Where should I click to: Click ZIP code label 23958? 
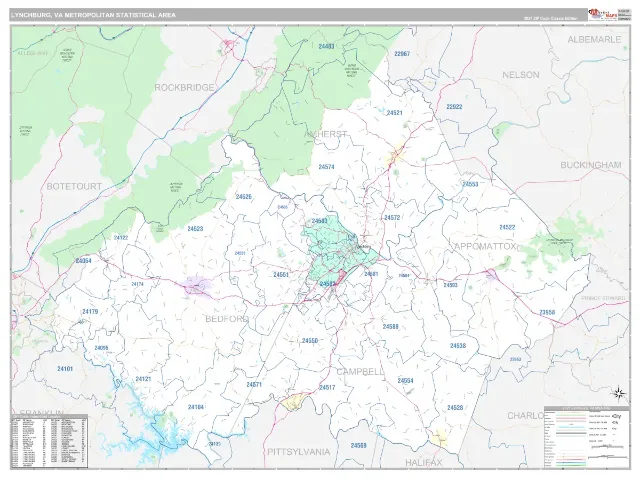[547, 312]
